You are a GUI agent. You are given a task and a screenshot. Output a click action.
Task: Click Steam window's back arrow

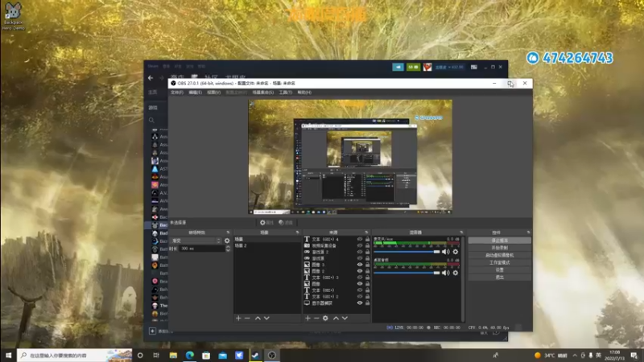tap(151, 77)
